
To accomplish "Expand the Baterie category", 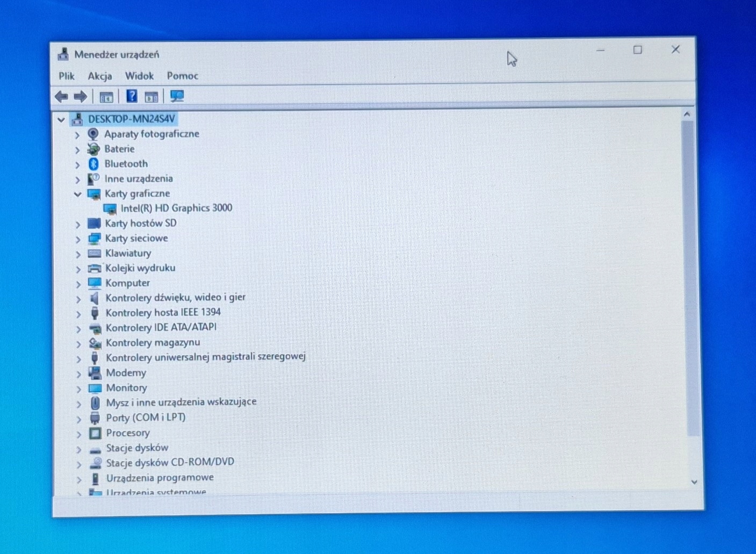I will pos(77,150).
